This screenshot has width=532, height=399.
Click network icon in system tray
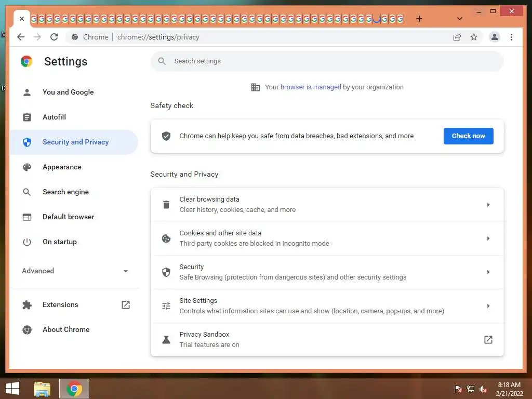tap(471, 389)
